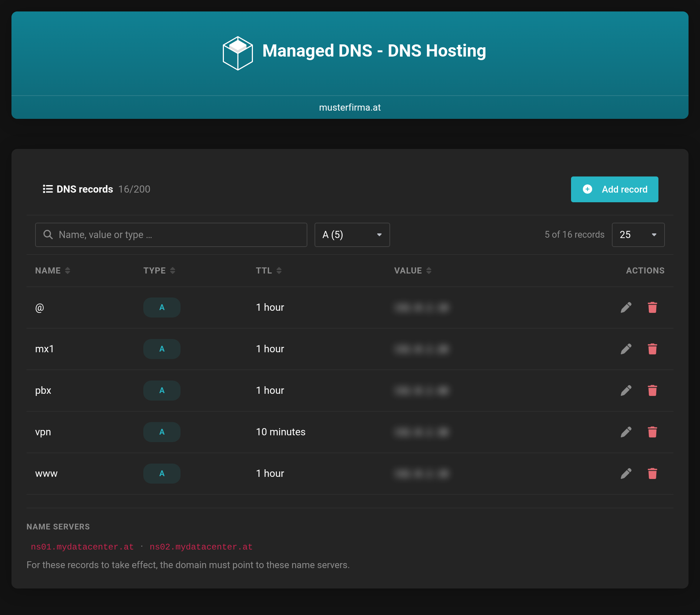The height and width of the screenshot is (615, 700).
Task: Click the NAME SERVERS heading
Action: pyautogui.click(x=58, y=527)
